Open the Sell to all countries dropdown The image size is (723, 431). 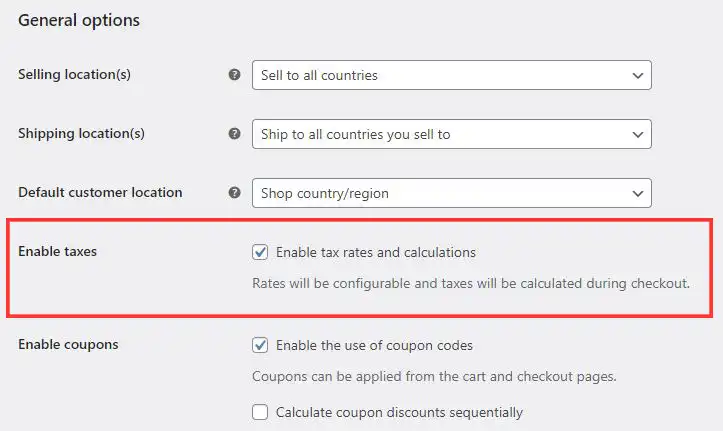click(x=452, y=75)
